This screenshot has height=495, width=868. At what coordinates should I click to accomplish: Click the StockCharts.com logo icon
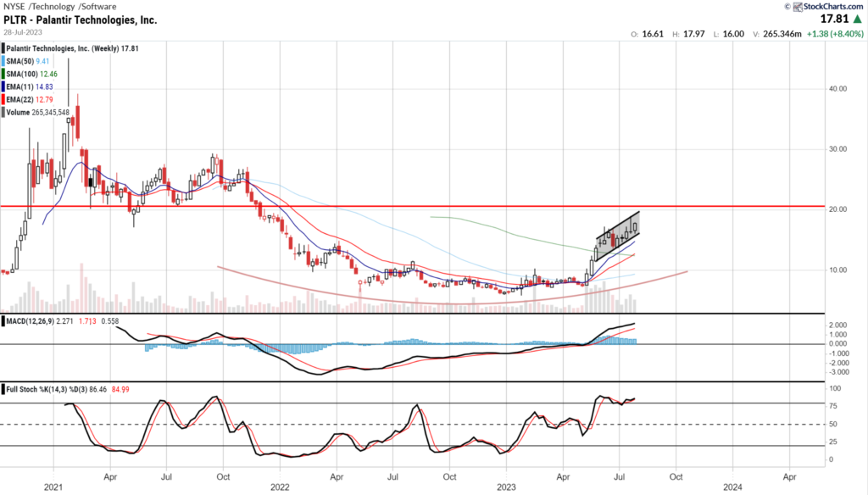[x=798, y=7]
